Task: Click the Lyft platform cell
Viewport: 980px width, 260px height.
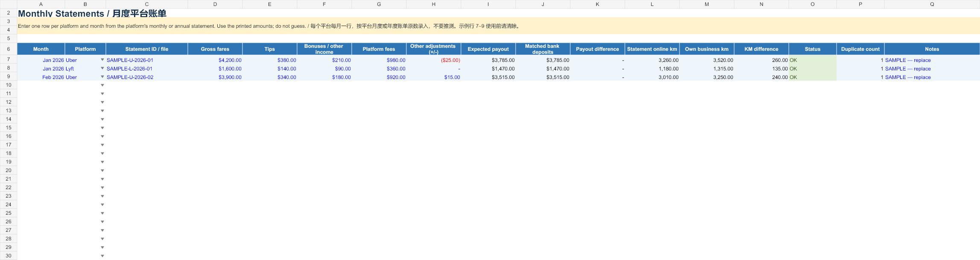Action: pyautogui.click(x=85, y=69)
